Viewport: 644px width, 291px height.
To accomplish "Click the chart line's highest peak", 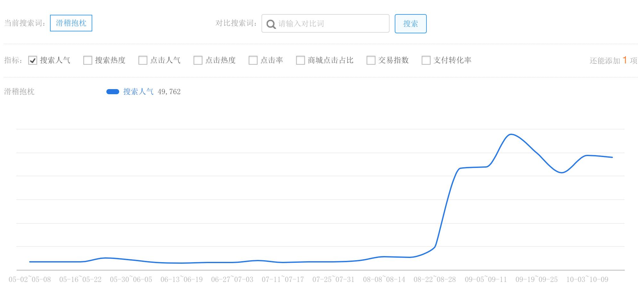I will coord(511,134).
